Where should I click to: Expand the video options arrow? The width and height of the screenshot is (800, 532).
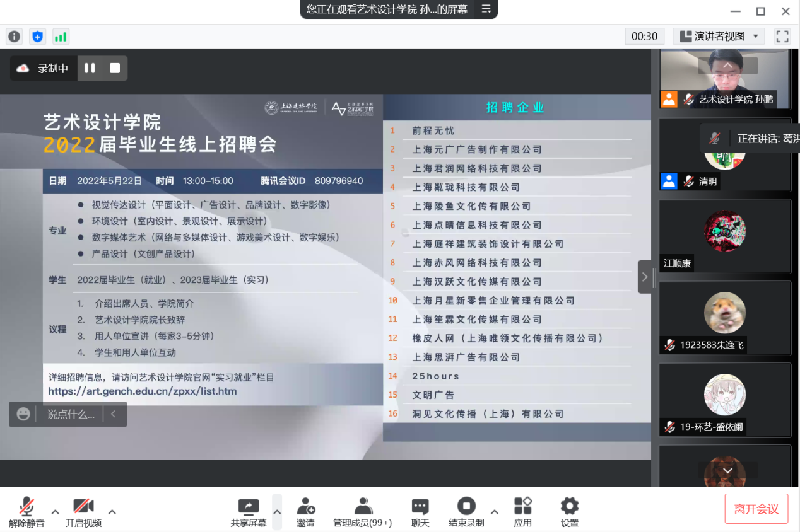(x=112, y=511)
